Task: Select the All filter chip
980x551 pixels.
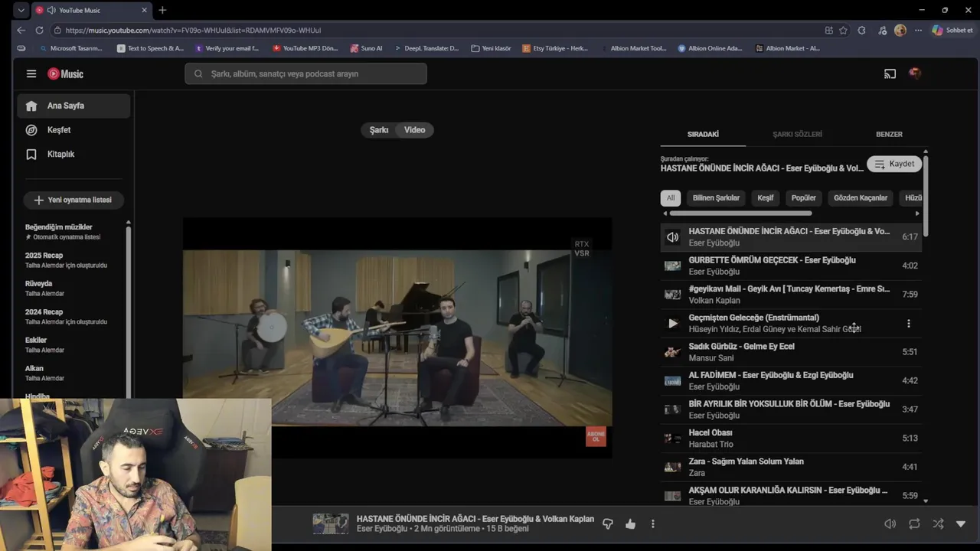Action: [x=671, y=197]
